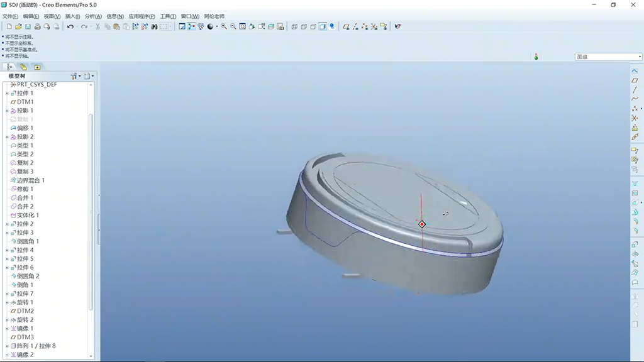This screenshot has height=362, width=644.
Task: Click the Save disk icon
Action: 28,26
